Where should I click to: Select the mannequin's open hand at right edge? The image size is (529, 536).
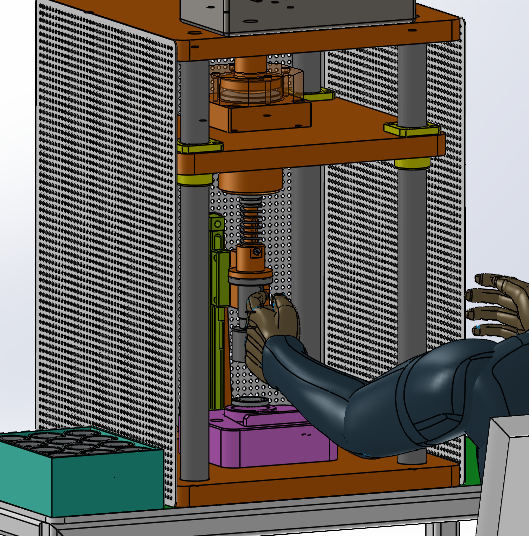click(497, 304)
